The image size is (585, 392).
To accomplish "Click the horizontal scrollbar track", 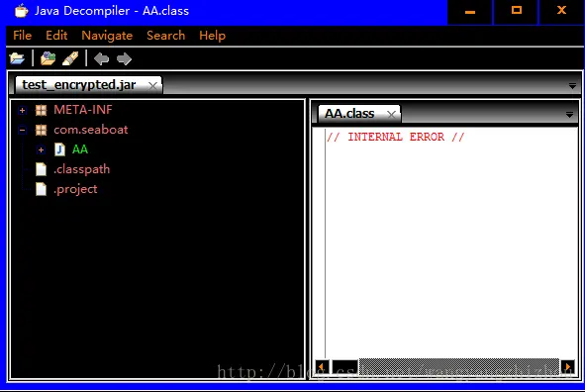I will (459, 367).
